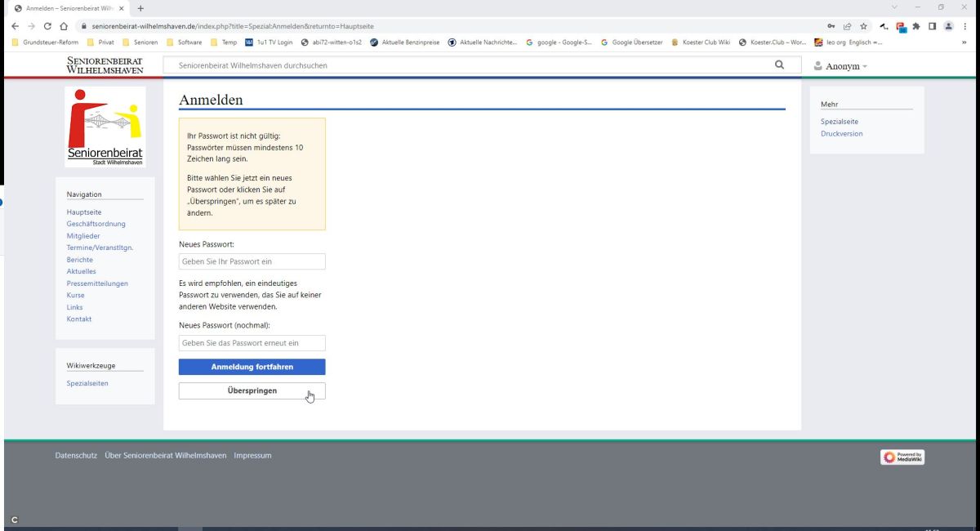Focus the Neues Passwort input field
The height and width of the screenshot is (531, 980).
252,261
